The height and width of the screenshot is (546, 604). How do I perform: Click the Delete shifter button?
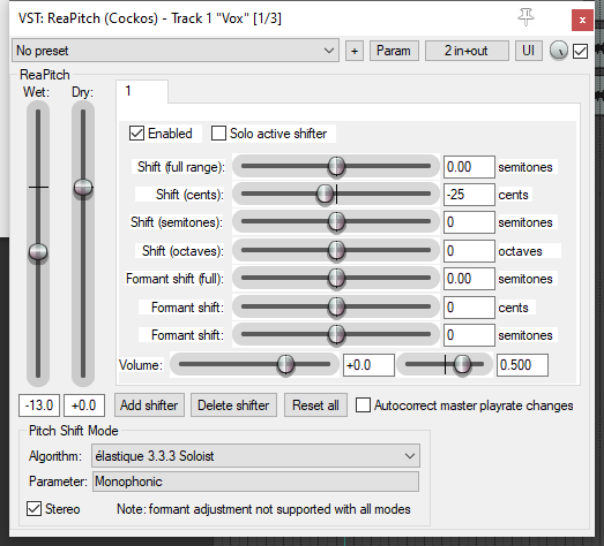click(x=233, y=405)
